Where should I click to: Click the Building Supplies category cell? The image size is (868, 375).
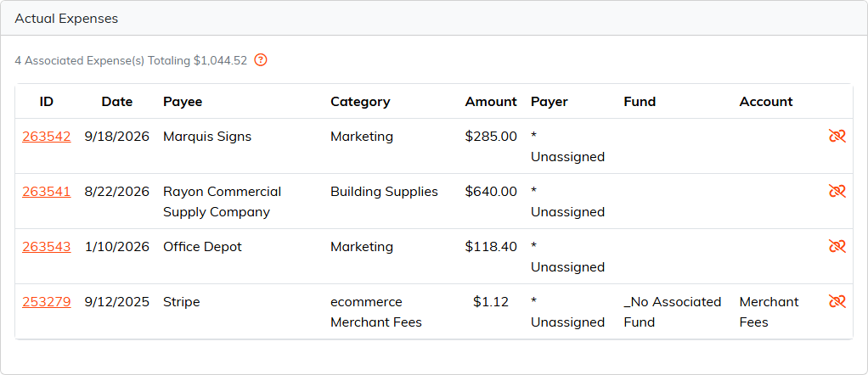[384, 192]
